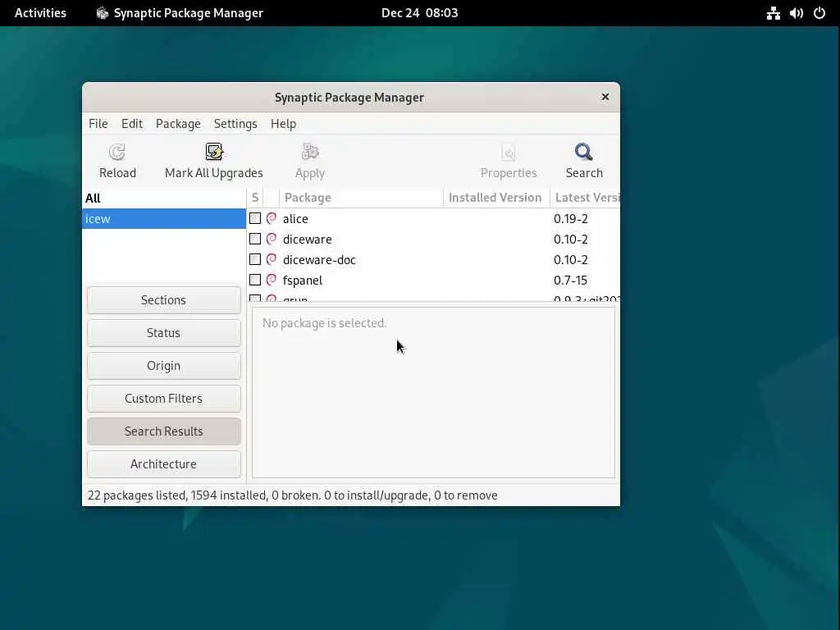This screenshot has height=630, width=840.
Task: Select the 'icew' search entry
Action: coord(164,218)
